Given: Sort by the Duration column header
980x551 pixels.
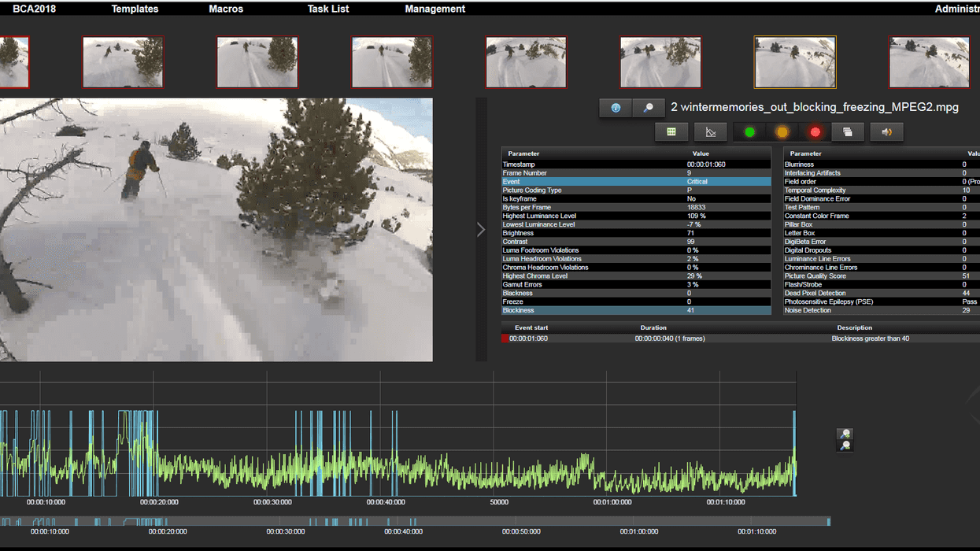Looking at the screenshot, I should [x=653, y=327].
